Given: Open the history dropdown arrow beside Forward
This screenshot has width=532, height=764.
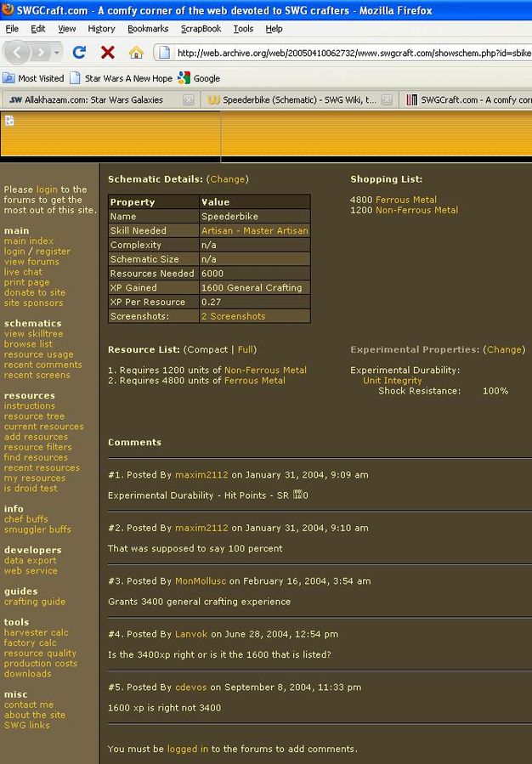Looking at the screenshot, I should click(x=57, y=53).
